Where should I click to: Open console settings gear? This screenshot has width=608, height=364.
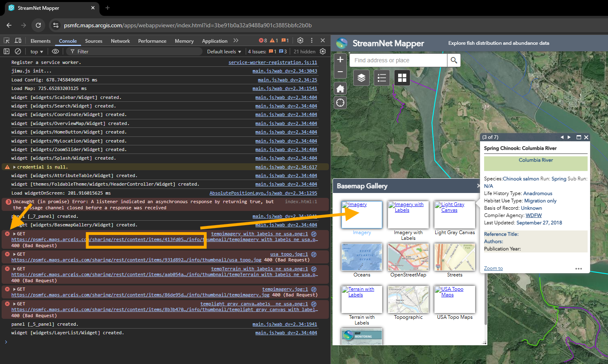(x=323, y=51)
